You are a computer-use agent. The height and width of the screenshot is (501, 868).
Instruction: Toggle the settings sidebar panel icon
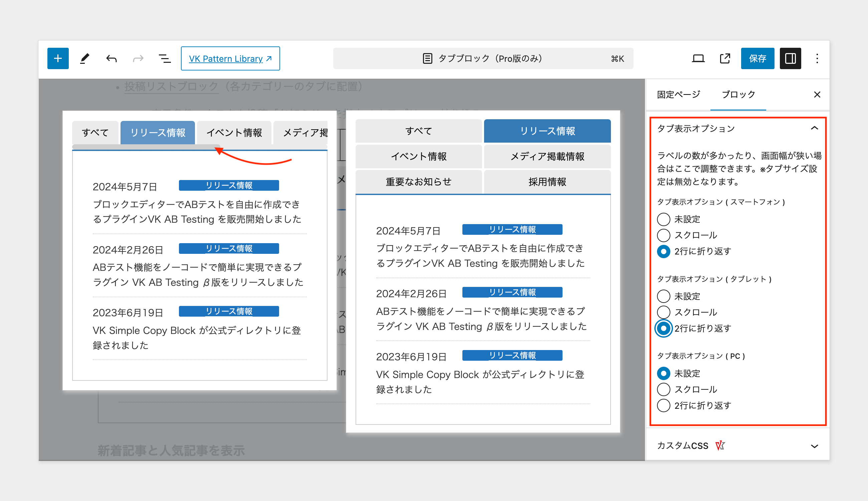point(790,58)
